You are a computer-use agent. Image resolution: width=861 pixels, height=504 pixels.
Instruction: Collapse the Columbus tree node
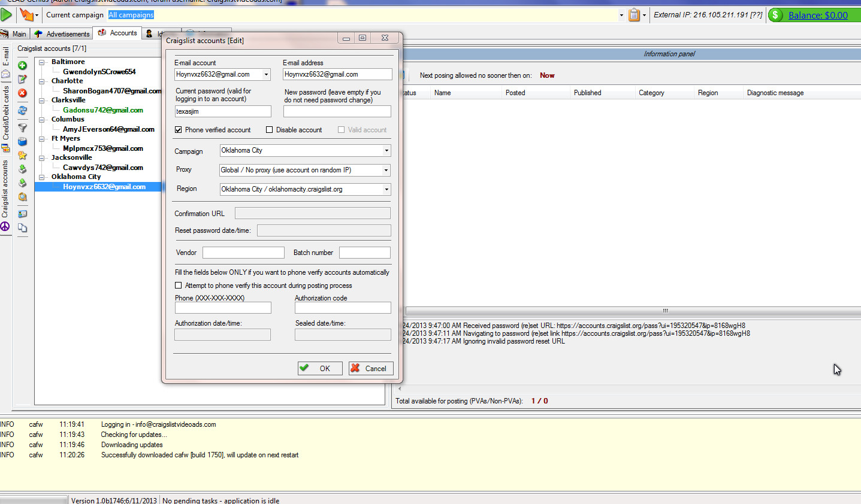[42, 119]
